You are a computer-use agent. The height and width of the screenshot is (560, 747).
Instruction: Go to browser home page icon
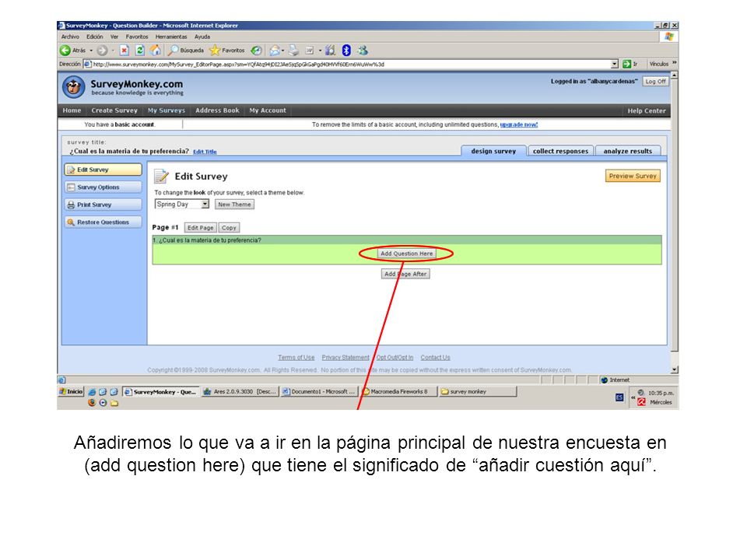click(x=156, y=50)
